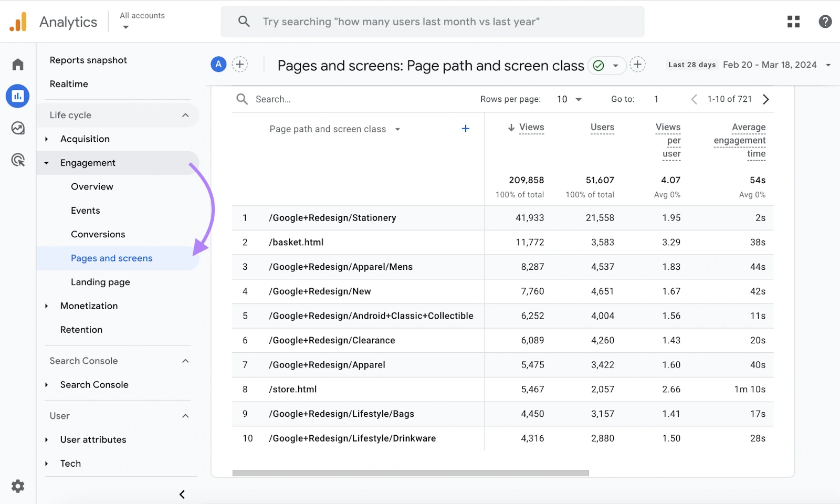This screenshot has width=840, height=504.
Task: Click the table search magnifier icon
Action: pyautogui.click(x=242, y=99)
